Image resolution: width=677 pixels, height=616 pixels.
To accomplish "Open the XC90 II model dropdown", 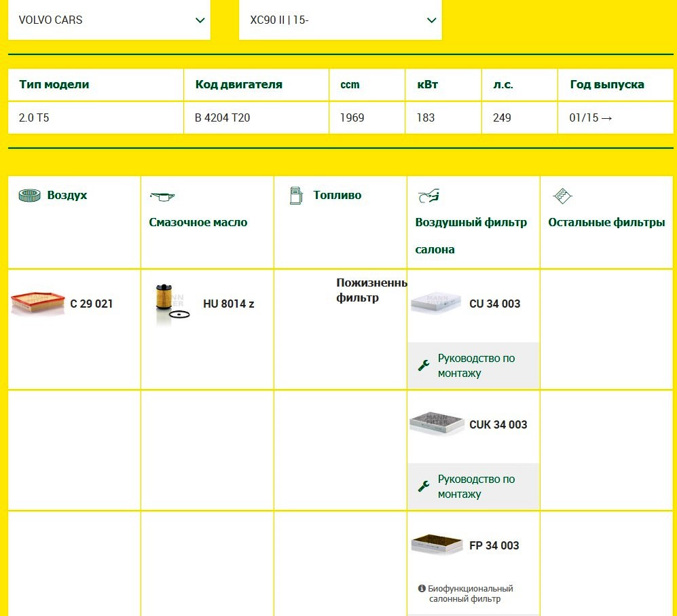I will point(340,20).
